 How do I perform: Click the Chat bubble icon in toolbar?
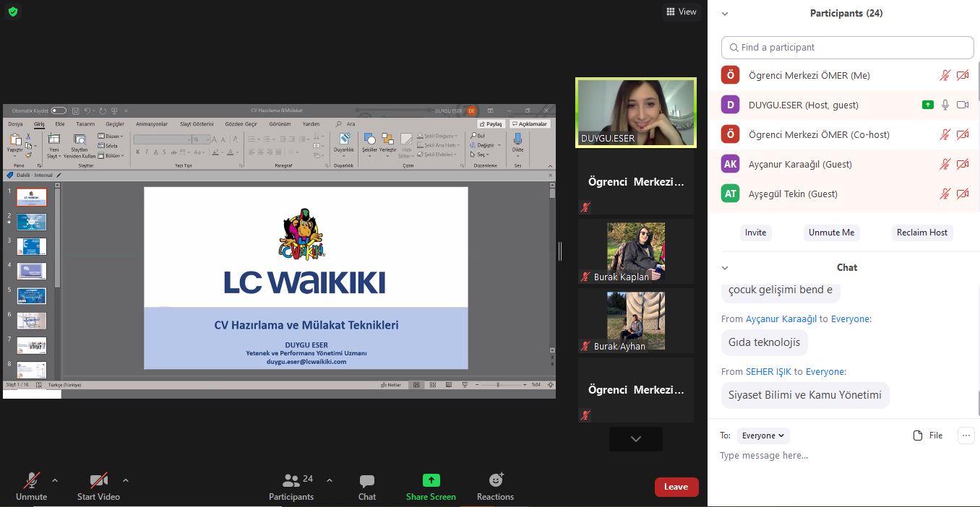367,480
